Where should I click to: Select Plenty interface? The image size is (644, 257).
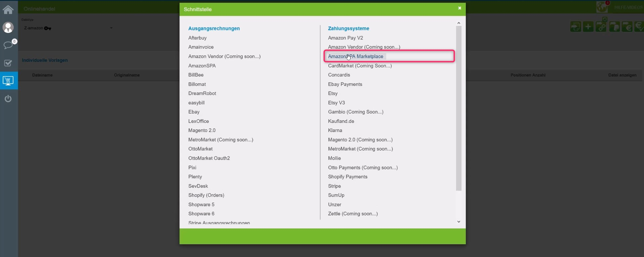tap(195, 177)
